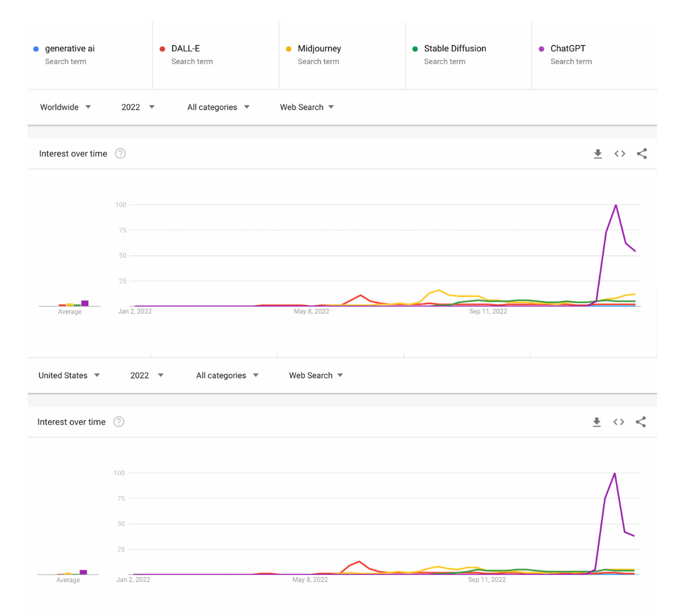Share the Worldwide interest over time chart
685x616 pixels.
point(642,154)
